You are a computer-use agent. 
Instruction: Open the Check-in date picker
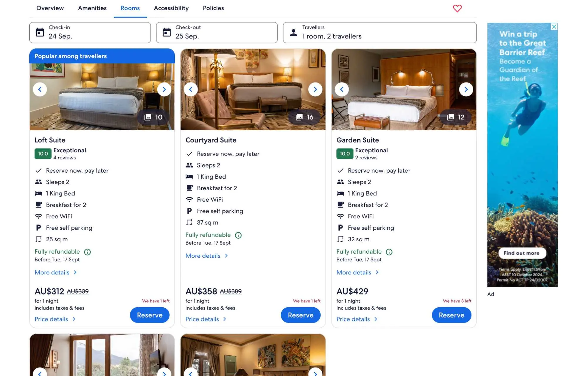(x=90, y=33)
